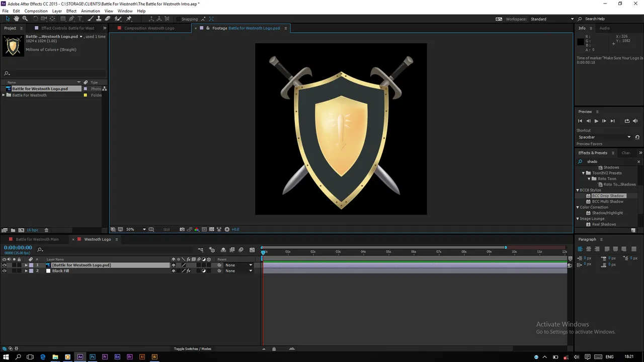Switch to Battle for Westnoth Main timeline tab
This screenshot has height=362, width=644.
pos(37,239)
